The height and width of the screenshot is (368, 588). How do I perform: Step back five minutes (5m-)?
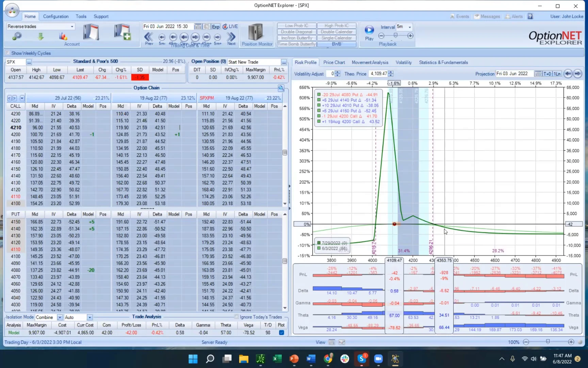click(162, 37)
